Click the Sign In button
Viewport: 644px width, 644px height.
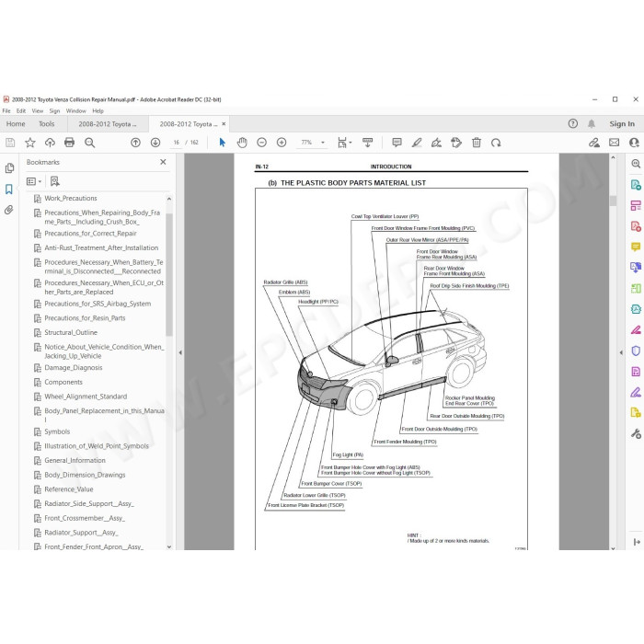click(x=622, y=123)
